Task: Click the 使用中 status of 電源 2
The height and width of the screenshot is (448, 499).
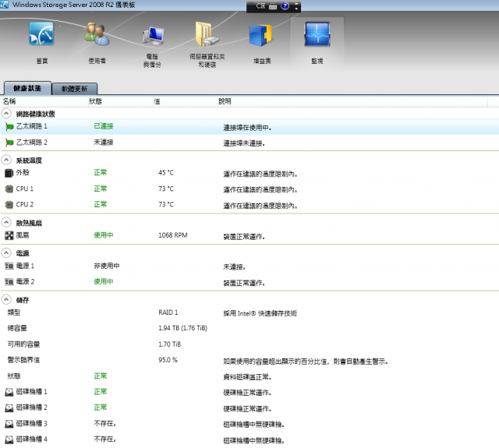Action: click(104, 281)
